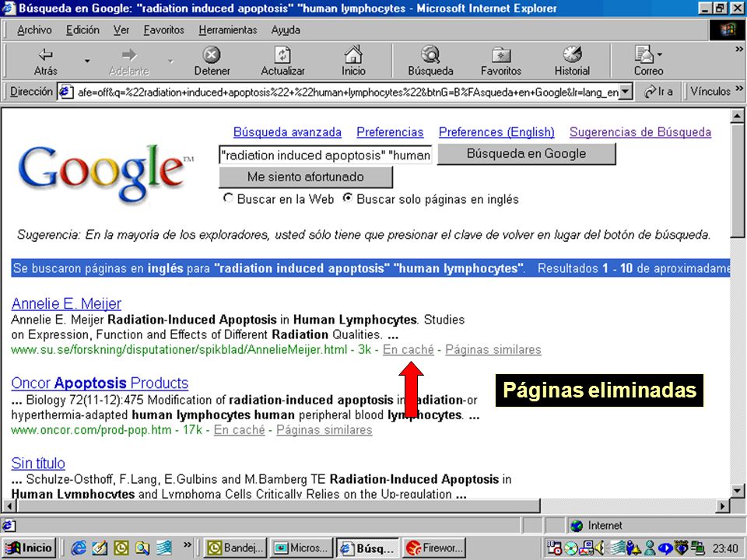Launch Internet Explorer from quick launch

coord(78,548)
